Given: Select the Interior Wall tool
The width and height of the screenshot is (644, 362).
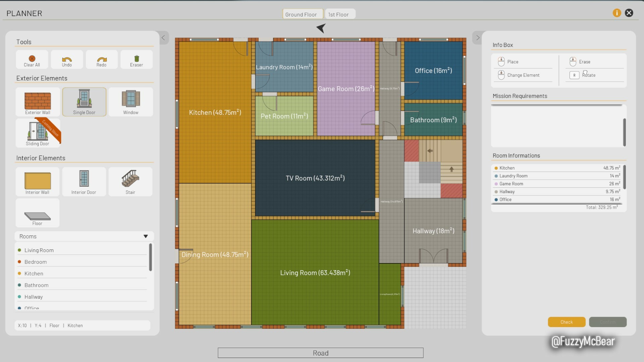Looking at the screenshot, I should pyautogui.click(x=37, y=181).
